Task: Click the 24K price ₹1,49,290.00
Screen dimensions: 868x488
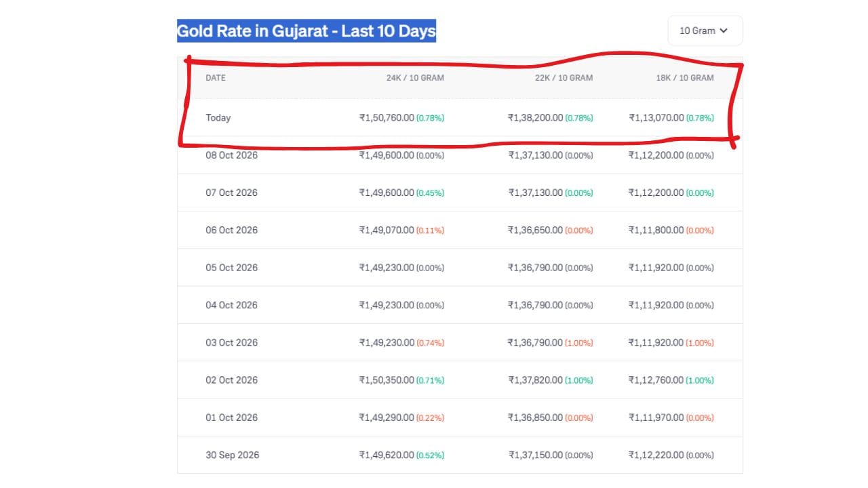Action: (x=387, y=418)
